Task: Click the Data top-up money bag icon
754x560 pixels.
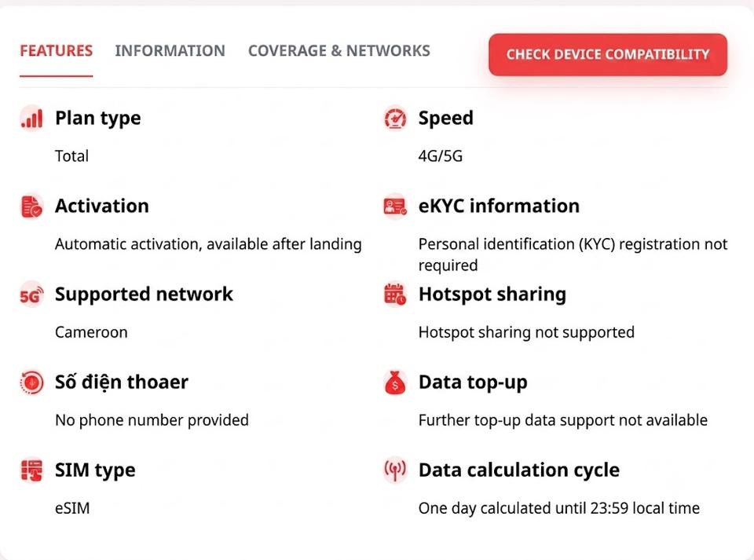Action: pos(395,382)
